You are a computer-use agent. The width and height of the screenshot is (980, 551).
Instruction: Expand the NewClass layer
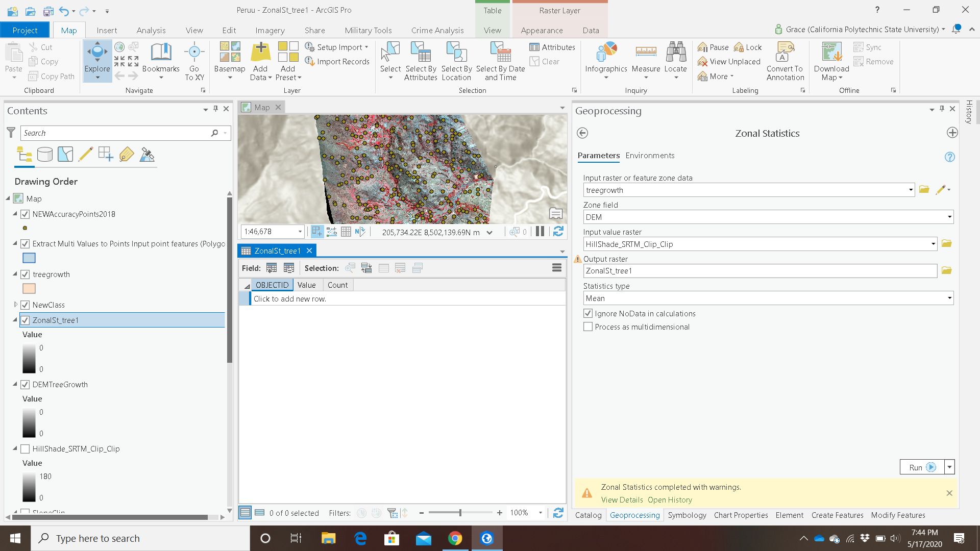15,305
